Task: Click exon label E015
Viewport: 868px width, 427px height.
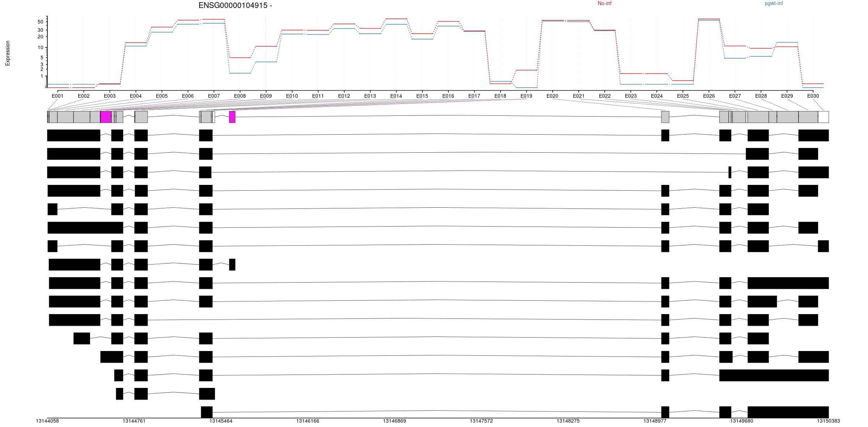Action: point(422,96)
